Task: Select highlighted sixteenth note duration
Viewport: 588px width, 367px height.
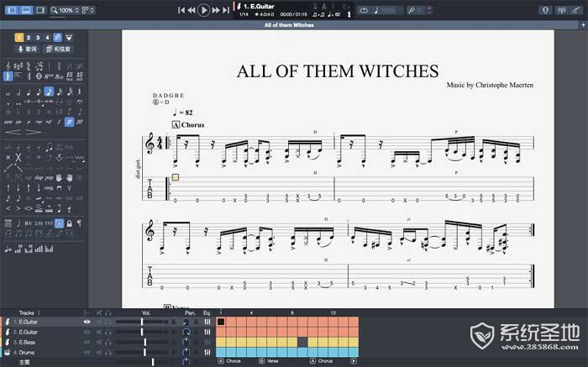Action: (49, 92)
